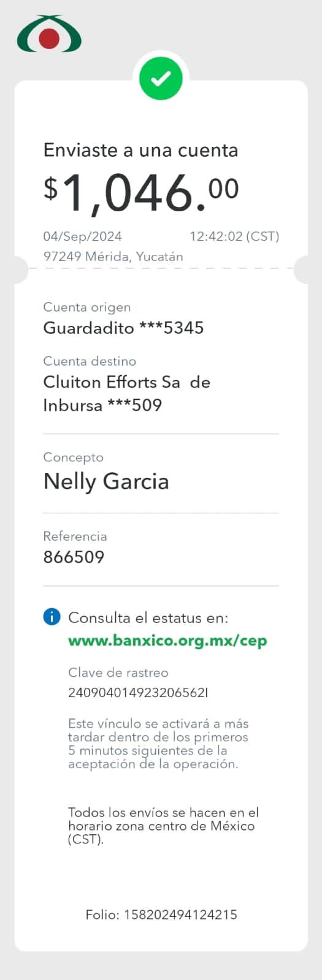
Task: Click the Inbursa ***509 destination bank
Action: pyautogui.click(x=102, y=405)
